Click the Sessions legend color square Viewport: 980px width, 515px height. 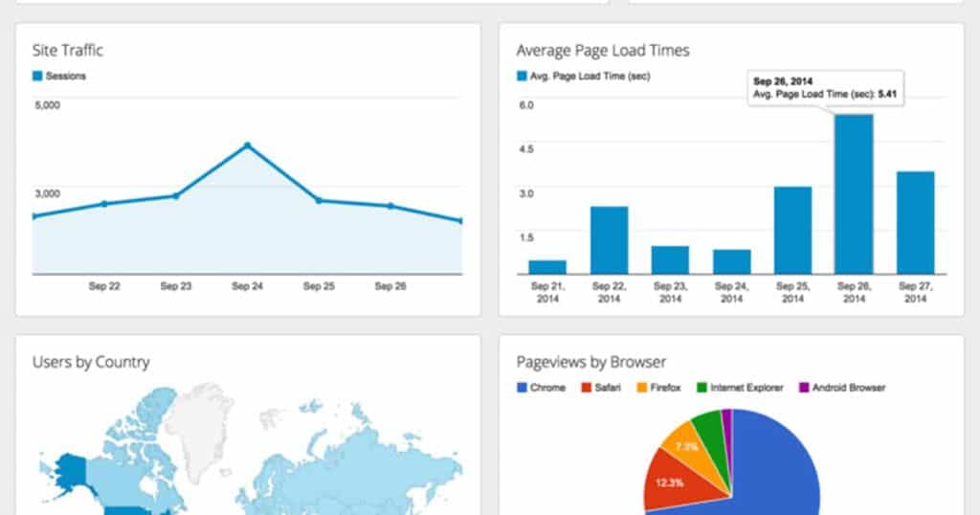coord(37,76)
